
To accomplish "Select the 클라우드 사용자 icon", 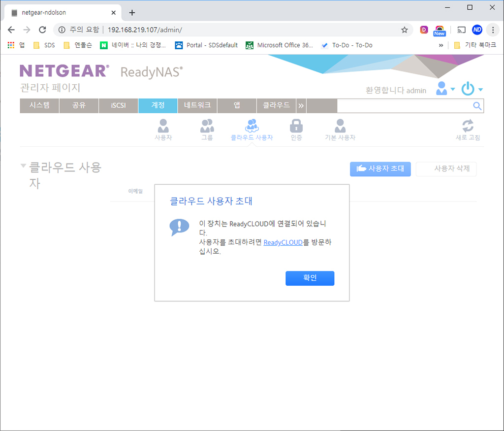I will click(252, 130).
